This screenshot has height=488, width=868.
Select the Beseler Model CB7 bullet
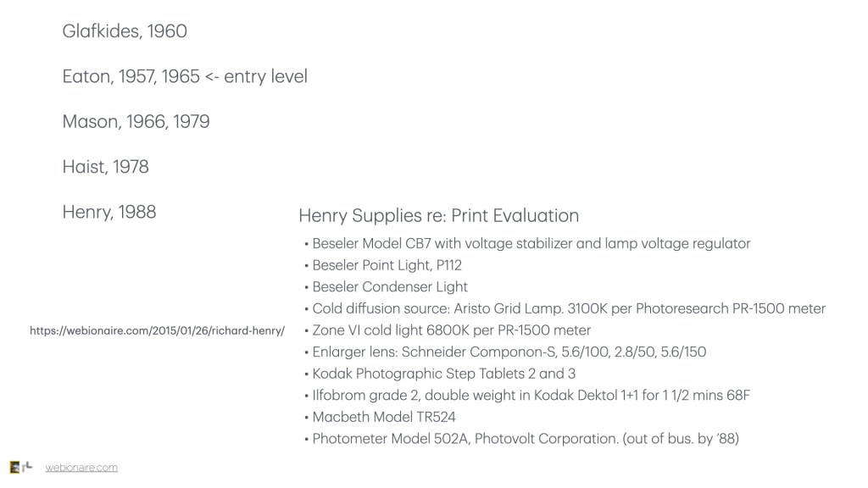pyautogui.click(x=531, y=243)
